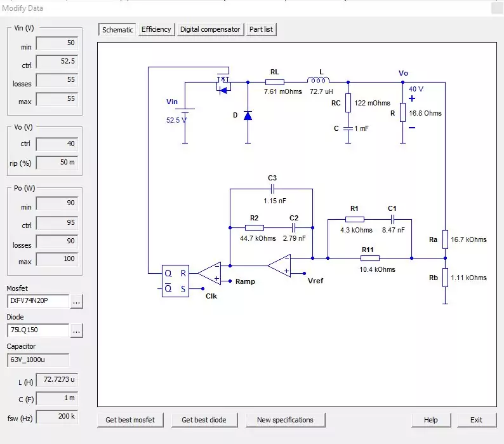
Task: Click the fsw (Hz) frequency field
Action: click(56, 417)
